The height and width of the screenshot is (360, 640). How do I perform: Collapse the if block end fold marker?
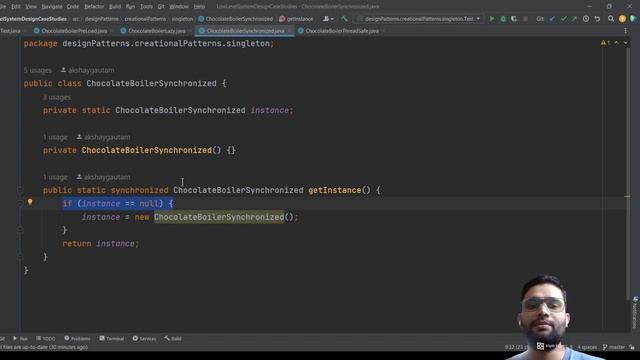tap(20, 230)
